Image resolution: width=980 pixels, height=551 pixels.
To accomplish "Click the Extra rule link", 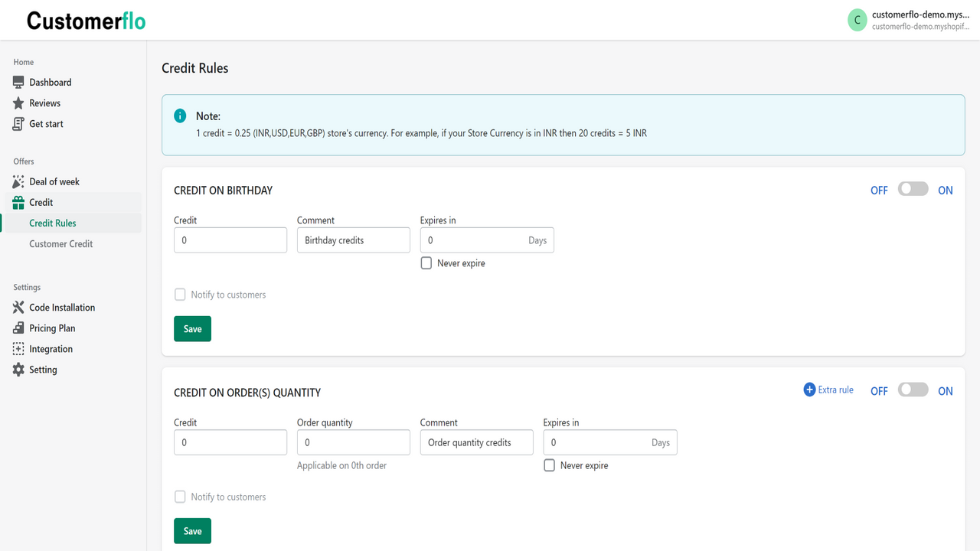I will pyautogui.click(x=835, y=390).
